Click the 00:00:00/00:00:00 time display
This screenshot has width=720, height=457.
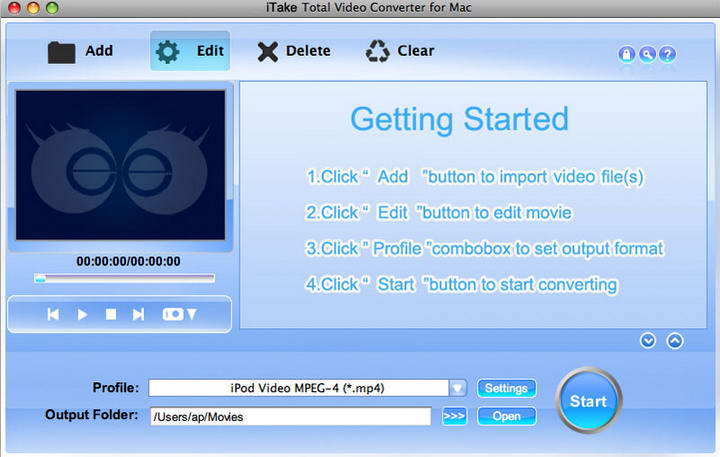click(x=128, y=261)
